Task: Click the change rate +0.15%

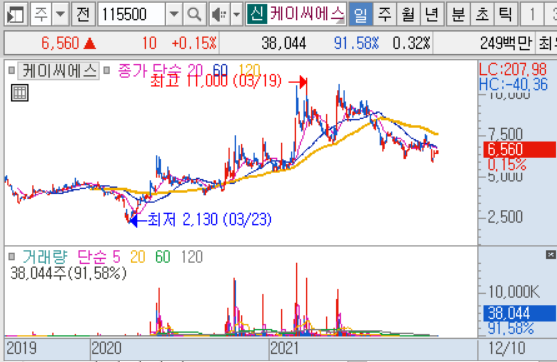Action: 194,43
